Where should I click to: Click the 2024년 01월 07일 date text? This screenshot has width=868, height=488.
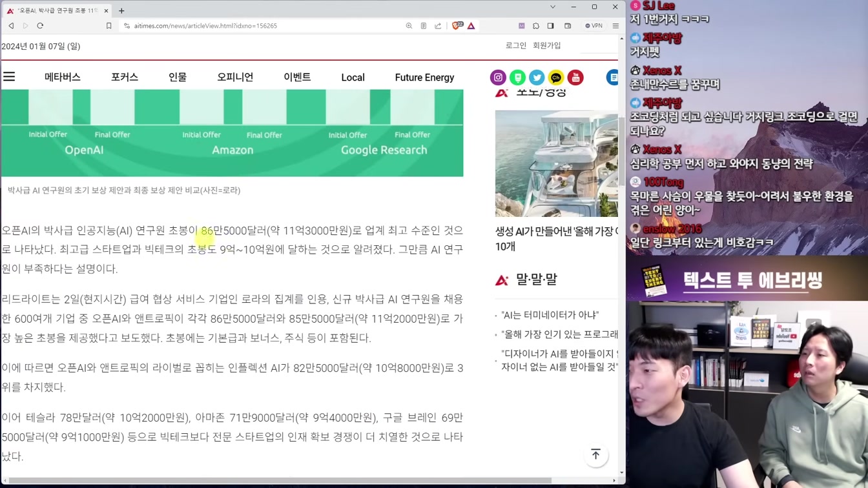pos(41,46)
